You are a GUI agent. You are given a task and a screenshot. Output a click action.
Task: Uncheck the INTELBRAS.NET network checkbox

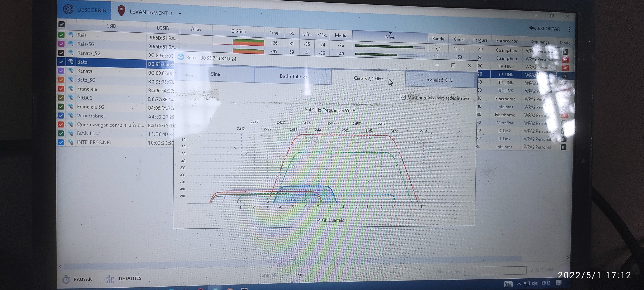tap(61, 142)
